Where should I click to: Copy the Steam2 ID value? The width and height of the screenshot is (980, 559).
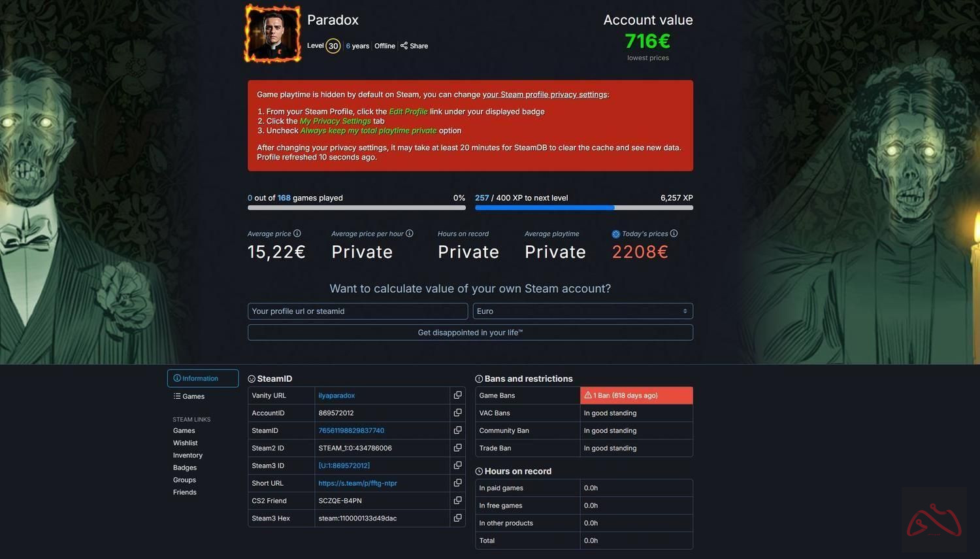tap(457, 448)
